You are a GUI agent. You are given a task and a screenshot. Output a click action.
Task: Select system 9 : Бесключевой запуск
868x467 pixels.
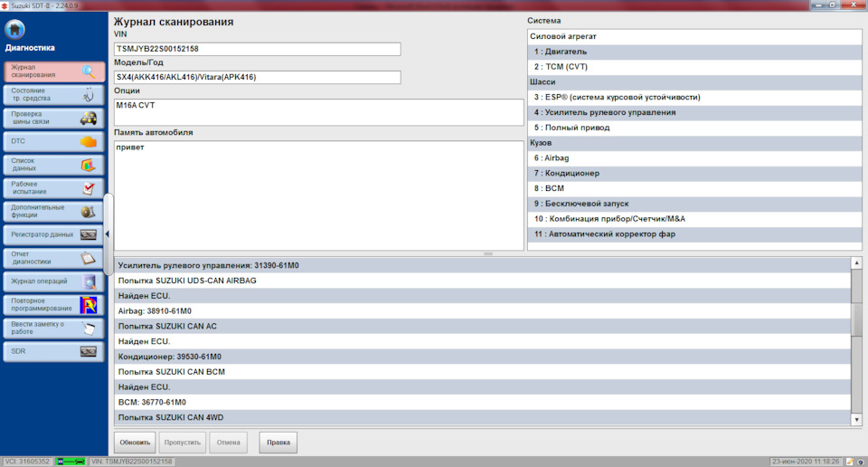[694, 204]
